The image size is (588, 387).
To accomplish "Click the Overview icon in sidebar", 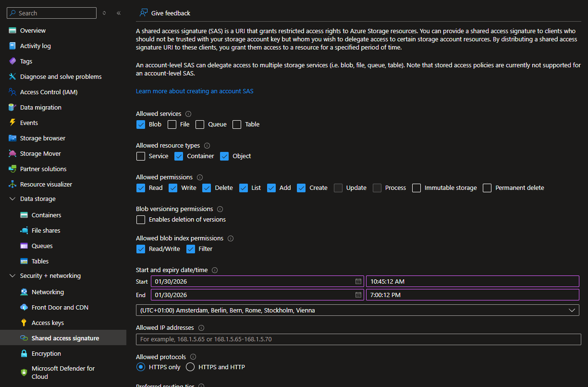I will [x=12, y=30].
